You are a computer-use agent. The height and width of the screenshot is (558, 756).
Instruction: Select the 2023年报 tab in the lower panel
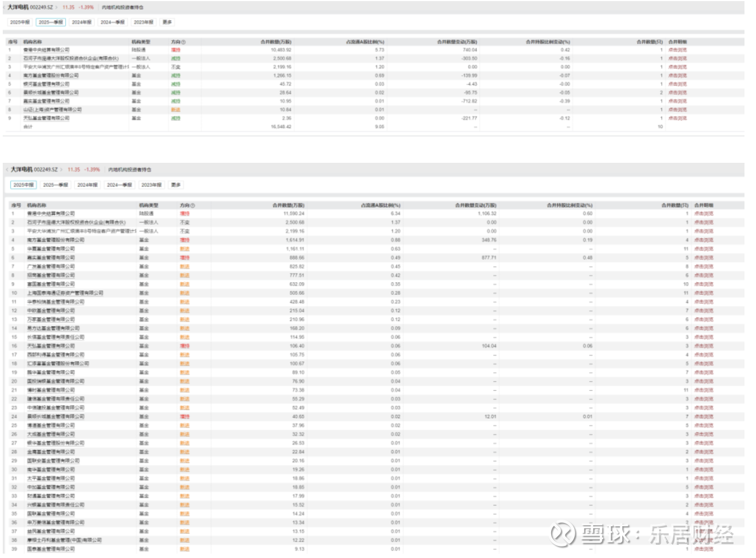152,185
